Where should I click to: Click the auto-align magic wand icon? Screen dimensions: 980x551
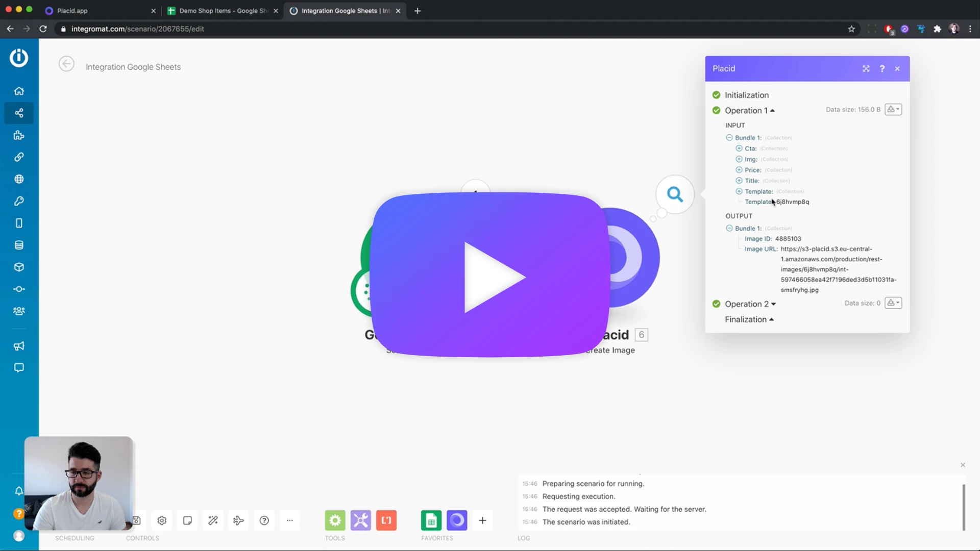click(x=213, y=520)
